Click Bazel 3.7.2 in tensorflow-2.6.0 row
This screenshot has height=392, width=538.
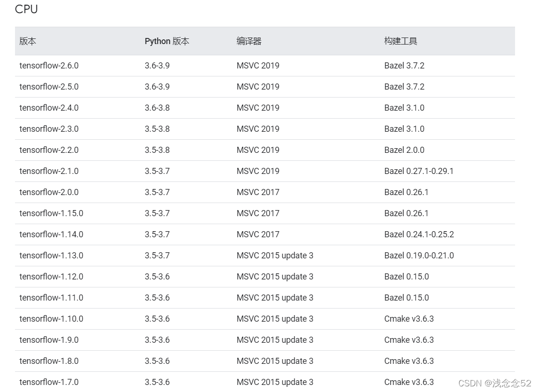[x=404, y=66]
